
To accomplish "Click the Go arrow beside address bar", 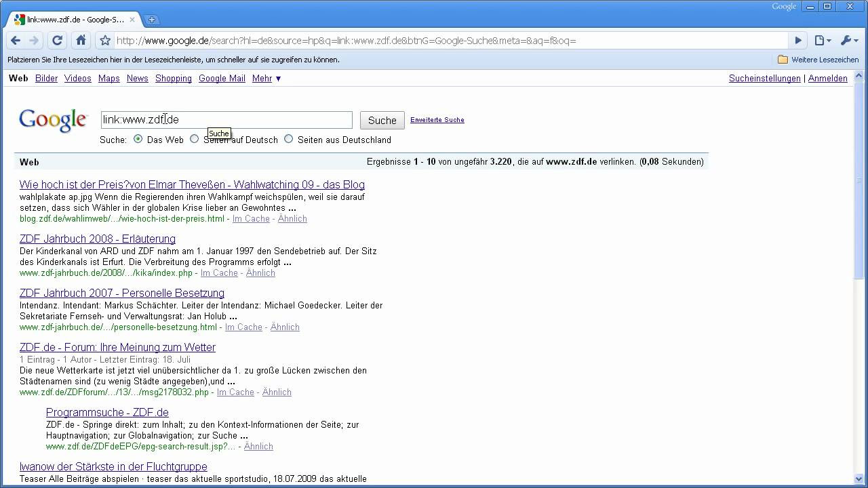I will [798, 41].
